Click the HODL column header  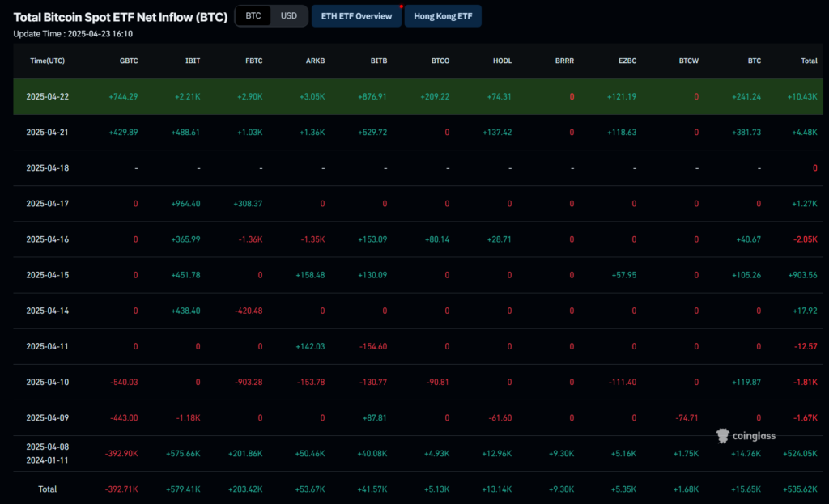pos(502,61)
